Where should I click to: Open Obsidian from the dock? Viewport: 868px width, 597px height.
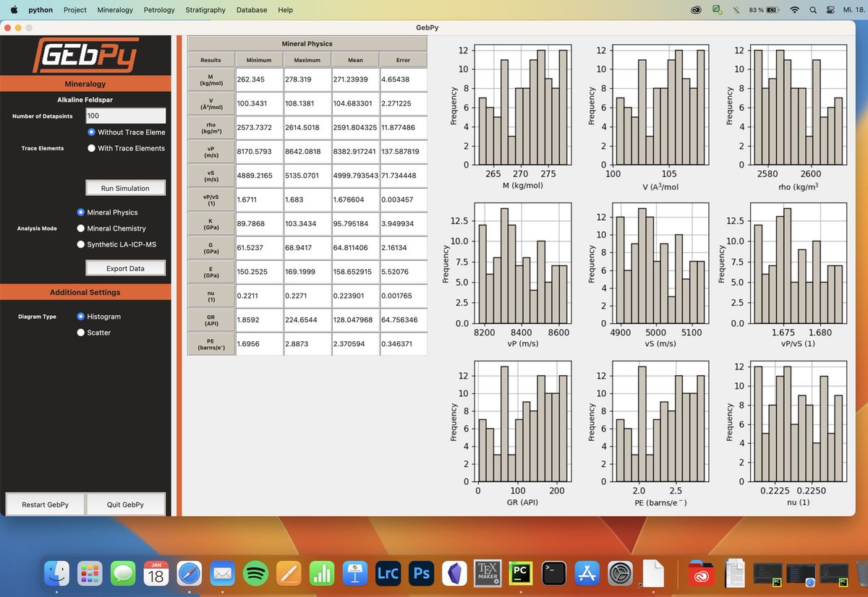pyautogui.click(x=456, y=574)
